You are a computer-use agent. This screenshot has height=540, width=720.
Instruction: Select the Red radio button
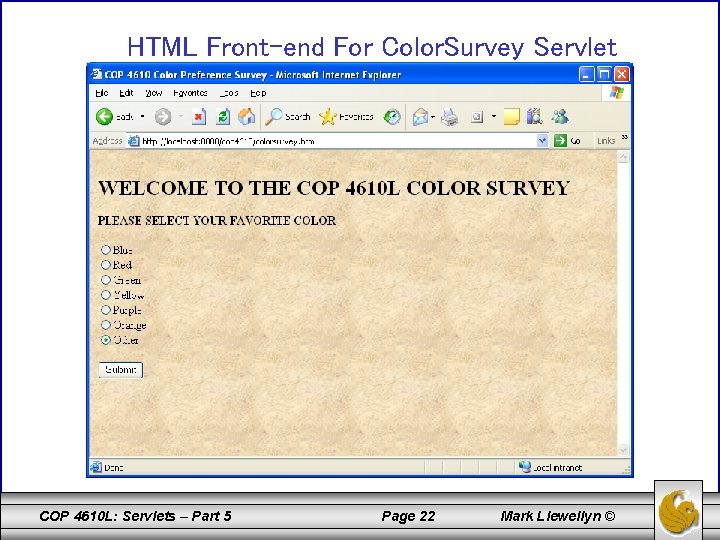[106, 264]
